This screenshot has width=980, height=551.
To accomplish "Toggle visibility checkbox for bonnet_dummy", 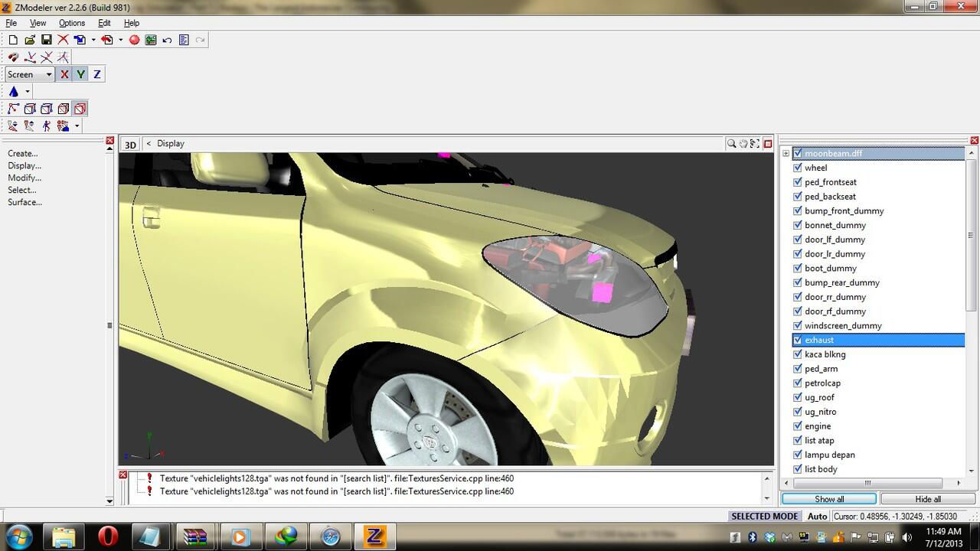I will 798,225.
